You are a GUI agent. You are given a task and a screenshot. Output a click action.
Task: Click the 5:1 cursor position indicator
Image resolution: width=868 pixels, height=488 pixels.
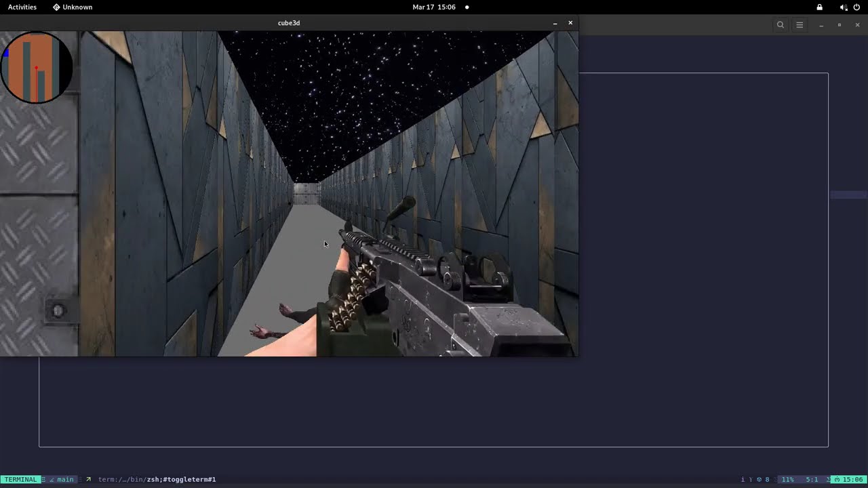pos(812,479)
